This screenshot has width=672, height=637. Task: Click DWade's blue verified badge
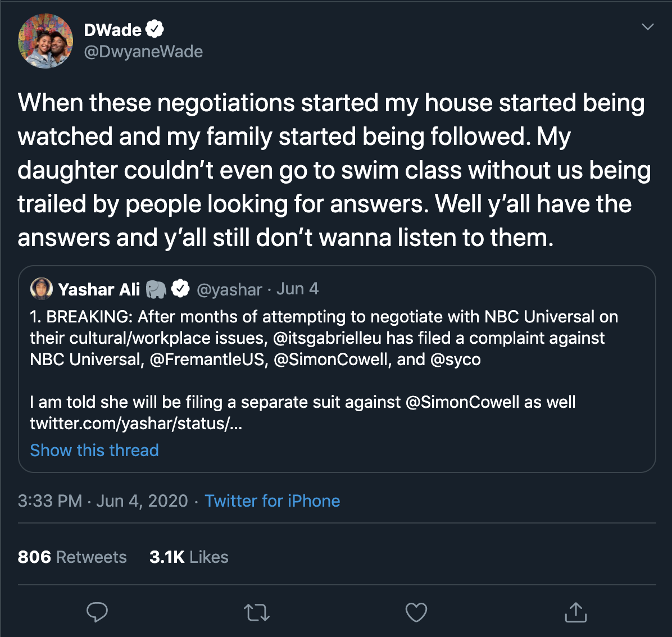155,29
